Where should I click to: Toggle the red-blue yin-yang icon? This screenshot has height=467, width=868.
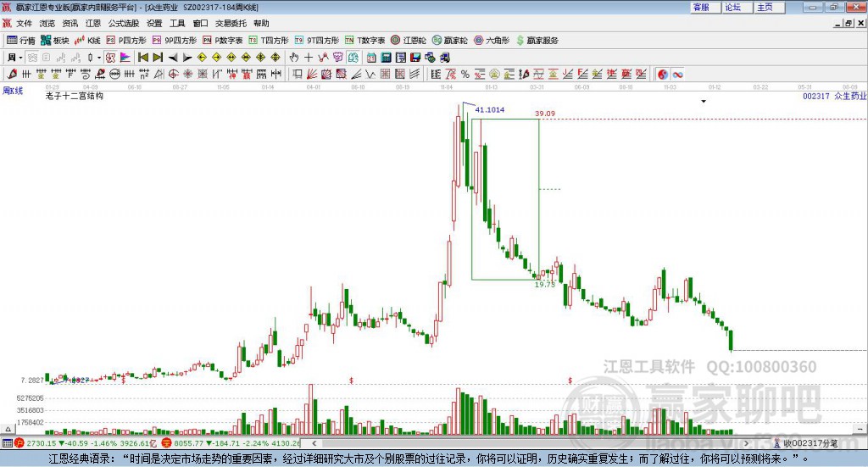click(x=663, y=74)
